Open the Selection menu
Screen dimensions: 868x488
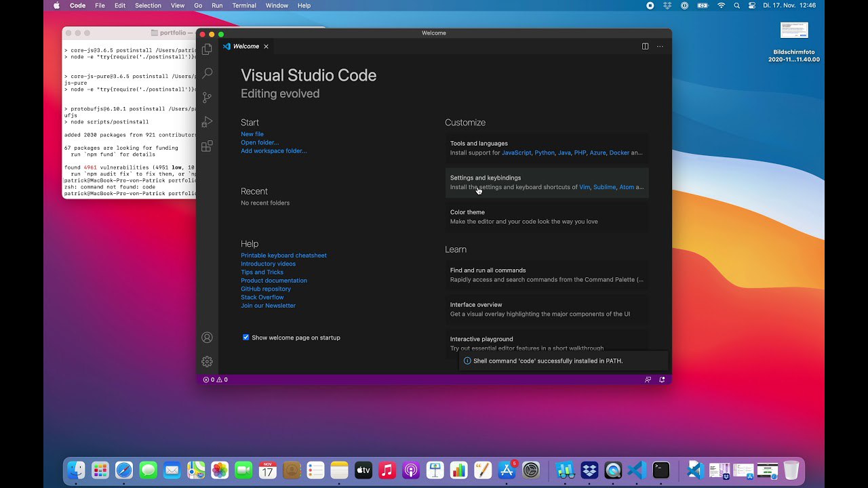point(148,5)
